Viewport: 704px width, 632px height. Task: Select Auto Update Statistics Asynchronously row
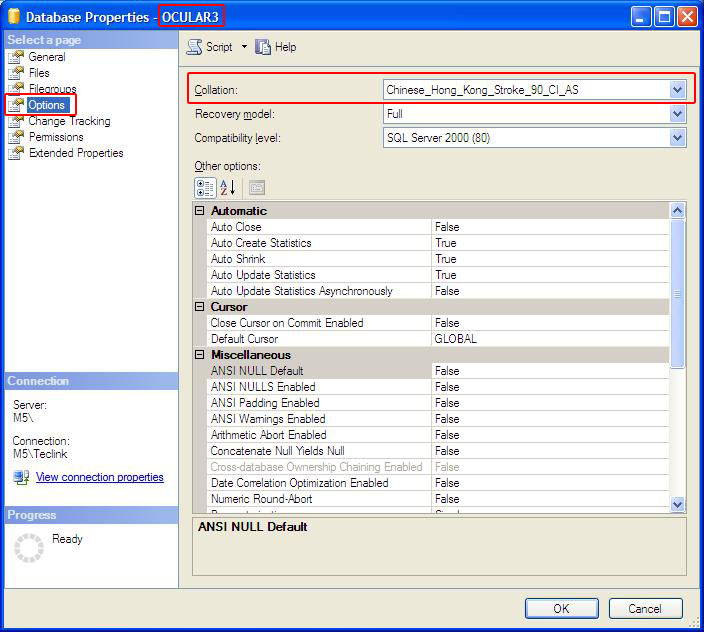(438, 291)
